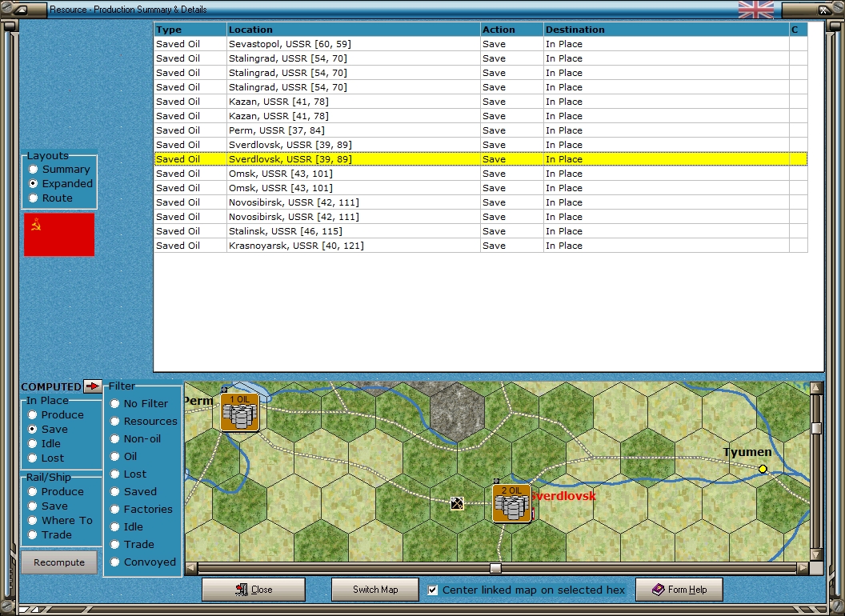
Task: Click the 1 OIL barrel icon at Perm
Action: point(240,412)
